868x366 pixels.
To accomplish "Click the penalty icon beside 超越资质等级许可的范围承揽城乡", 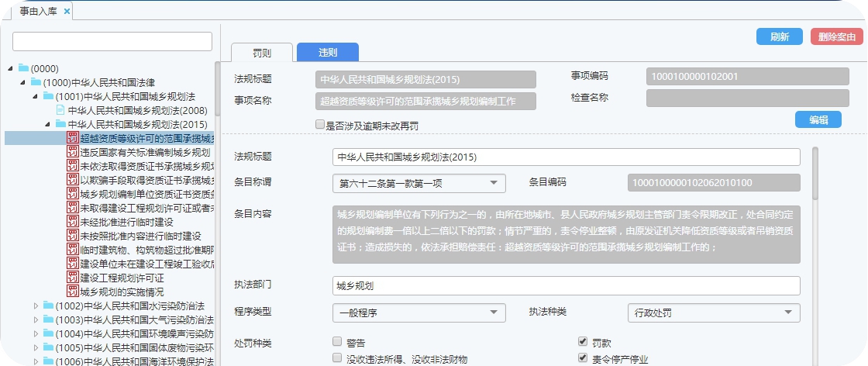I will click(73, 138).
